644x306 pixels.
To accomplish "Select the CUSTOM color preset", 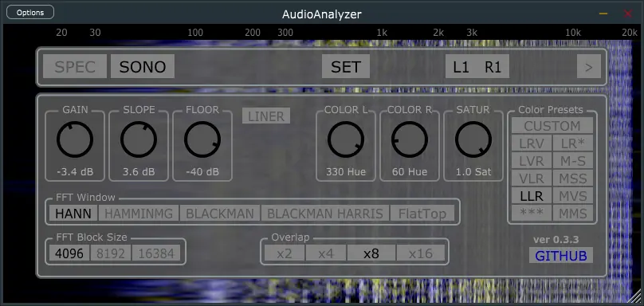I will pyautogui.click(x=552, y=126).
